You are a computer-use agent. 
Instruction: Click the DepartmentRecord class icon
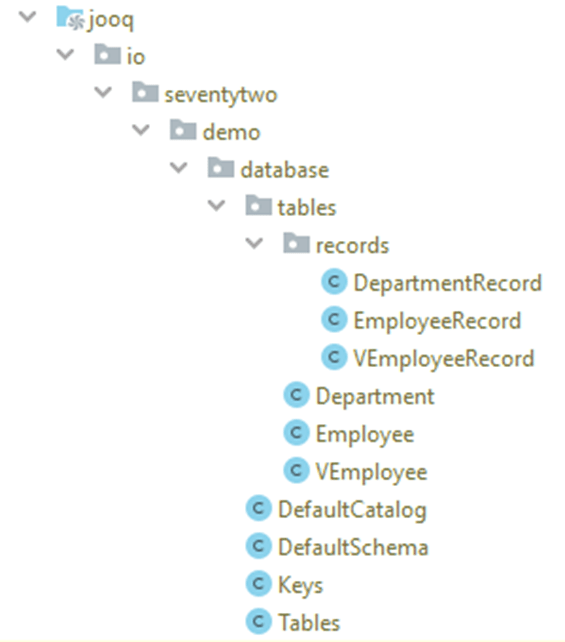[334, 282]
